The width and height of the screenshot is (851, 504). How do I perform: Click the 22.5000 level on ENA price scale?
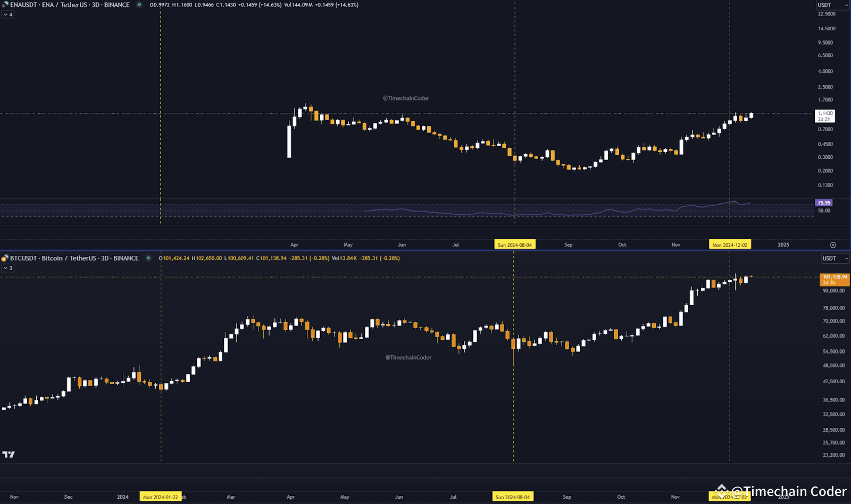[827, 14]
